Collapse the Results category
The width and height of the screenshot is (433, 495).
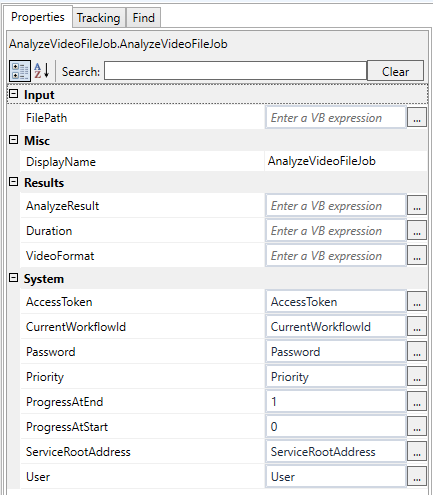coord(13,182)
